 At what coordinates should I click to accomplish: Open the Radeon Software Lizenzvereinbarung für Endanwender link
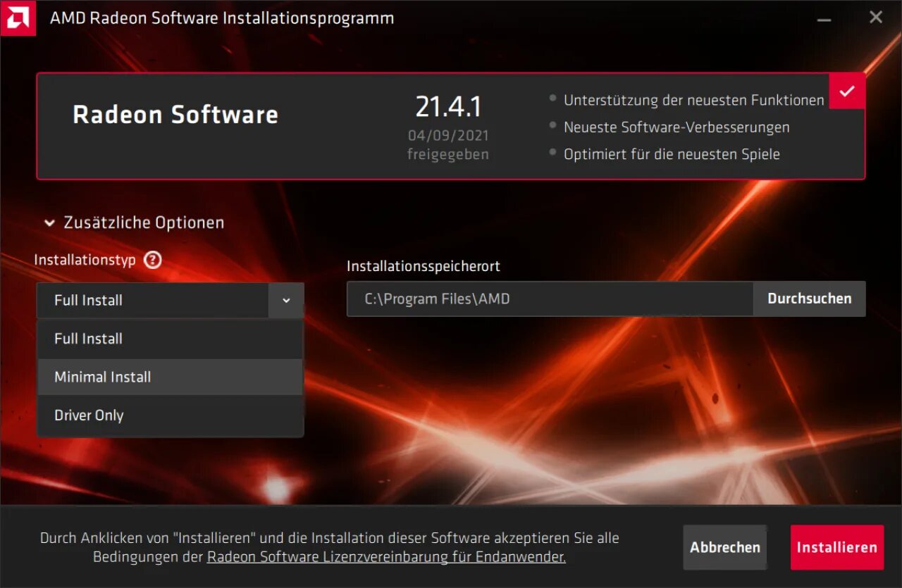(386, 557)
